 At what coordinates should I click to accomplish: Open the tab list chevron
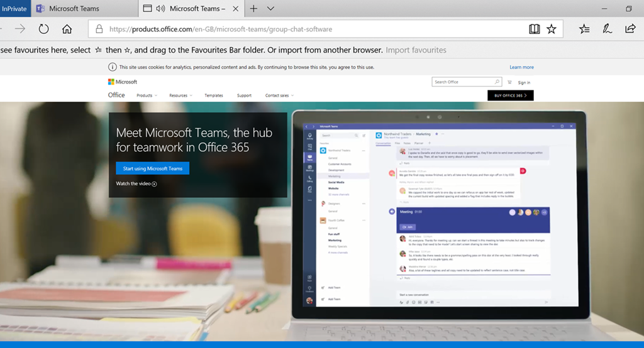pyautogui.click(x=270, y=9)
